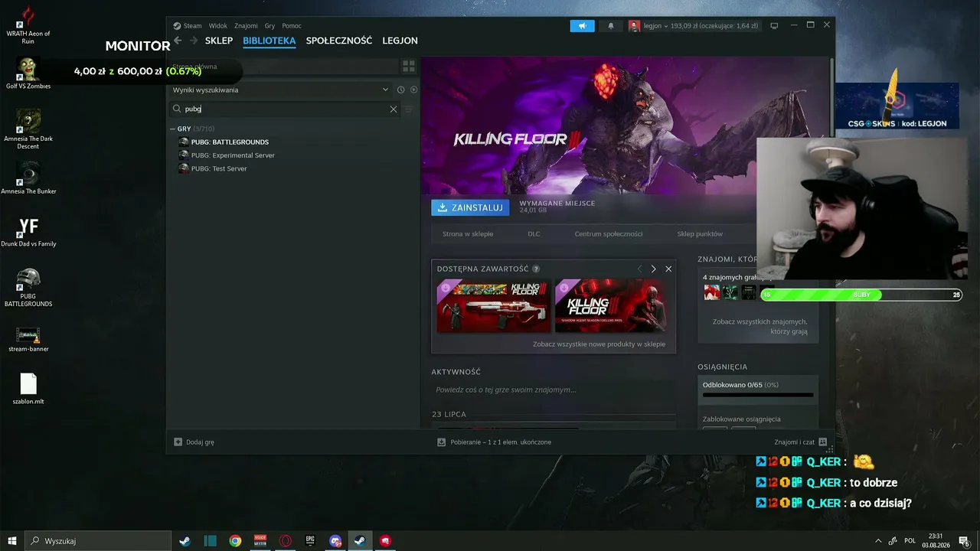Open the Pomoc menu
Viewport: 980px width, 551px height.
pyautogui.click(x=292, y=26)
